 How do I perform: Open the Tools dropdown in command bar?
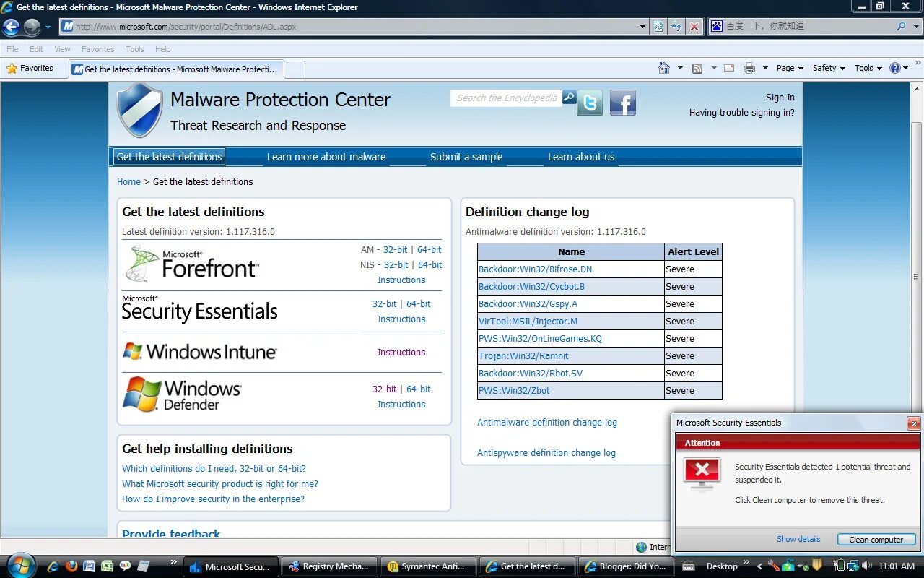[x=868, y=68]
